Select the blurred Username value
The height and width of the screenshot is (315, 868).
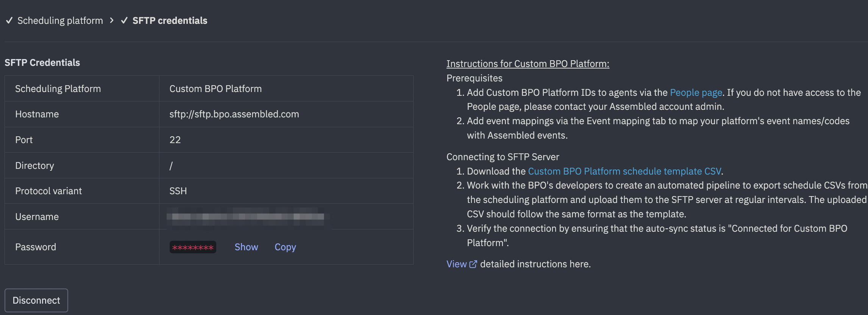tap(248, 217)
